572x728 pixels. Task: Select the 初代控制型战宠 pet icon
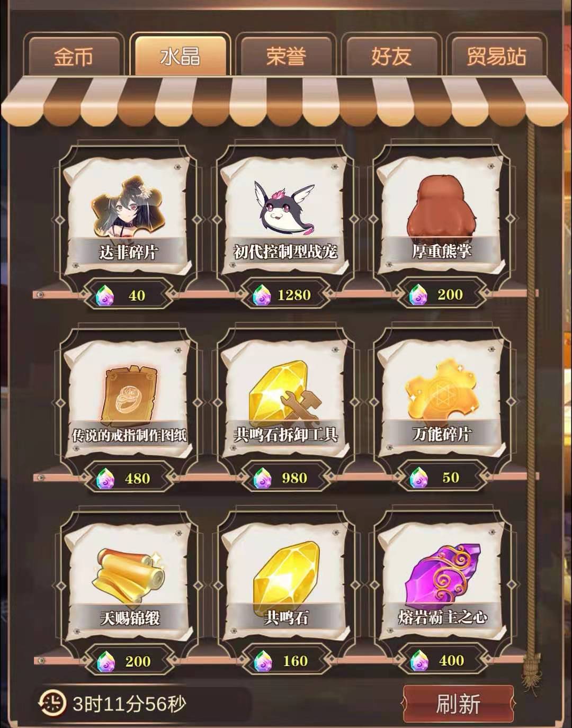tap(285, 208)
